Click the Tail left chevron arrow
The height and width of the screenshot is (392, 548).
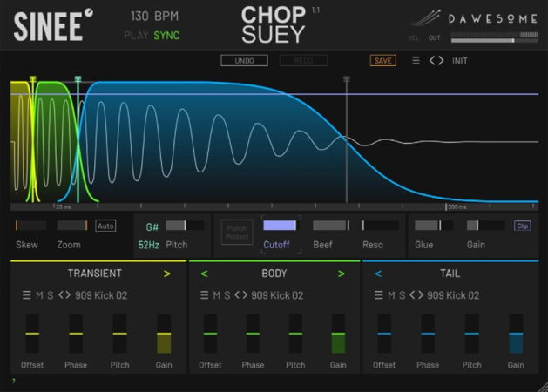[379, 274]
